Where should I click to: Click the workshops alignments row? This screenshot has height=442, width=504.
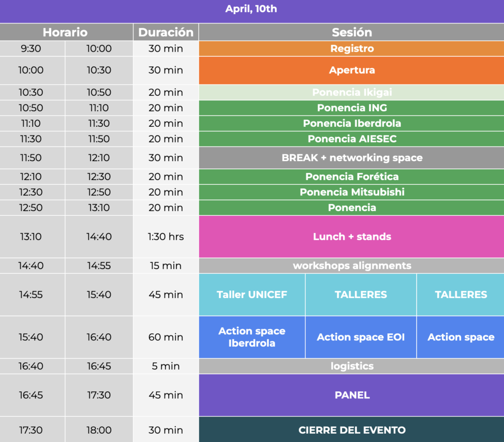(x=351, y=266)
